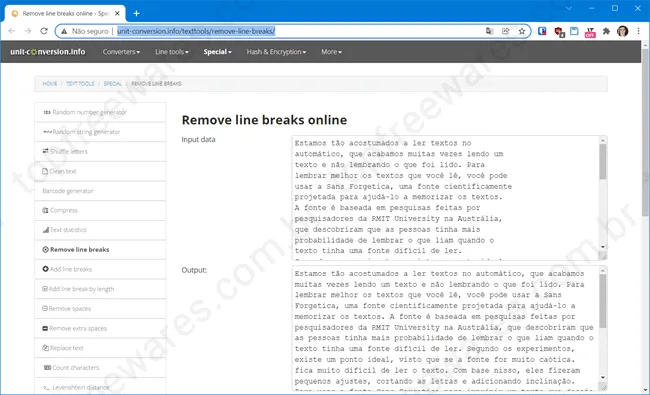Click TEXT TOOLS breadcrumb link
Viewport: 650px width, 395px height.
click(80, 84)
